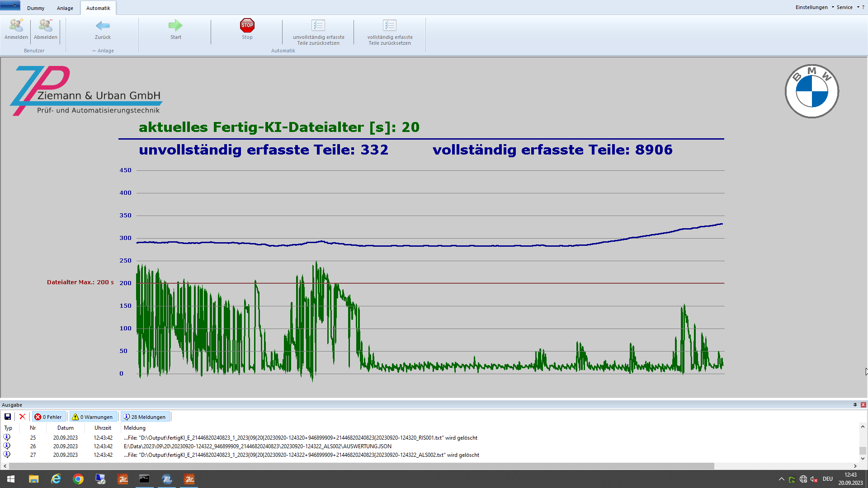Open File Explorer from the taskbar
Image resolution: width=868 pixels, height=488 pixels.
click(x=33, y=479)
